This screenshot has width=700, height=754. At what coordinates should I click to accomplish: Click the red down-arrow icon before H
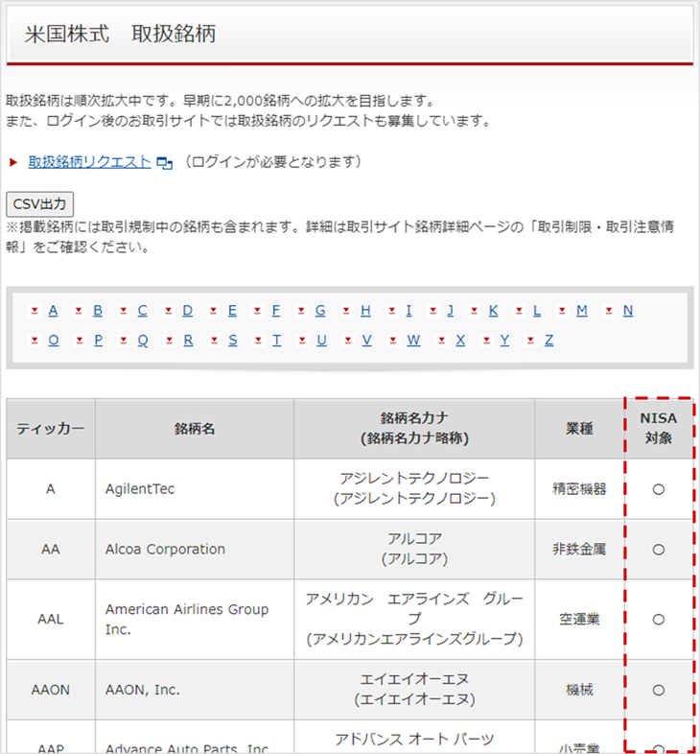(346, 311)
